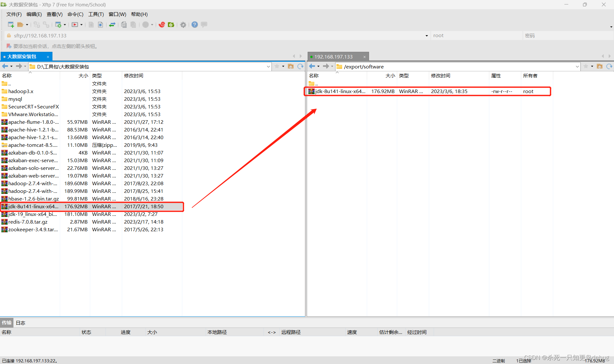The width and height of the screenshot is (614, 364).
Task: Expand the sftp address bar dropdown
Action: click(427, 36)
